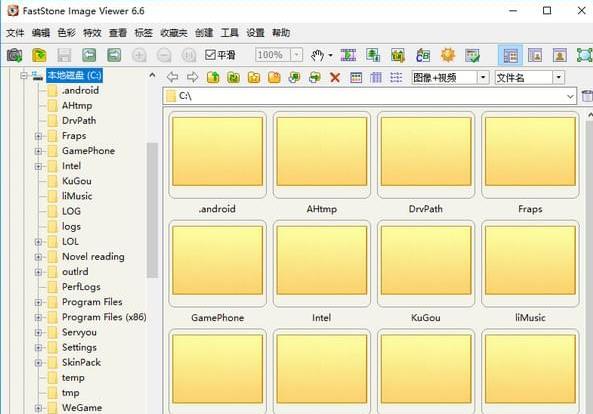This screenshot has height=414, width=593.
Task: Click the zoom in magnifier icon
Action: point(139,56)
